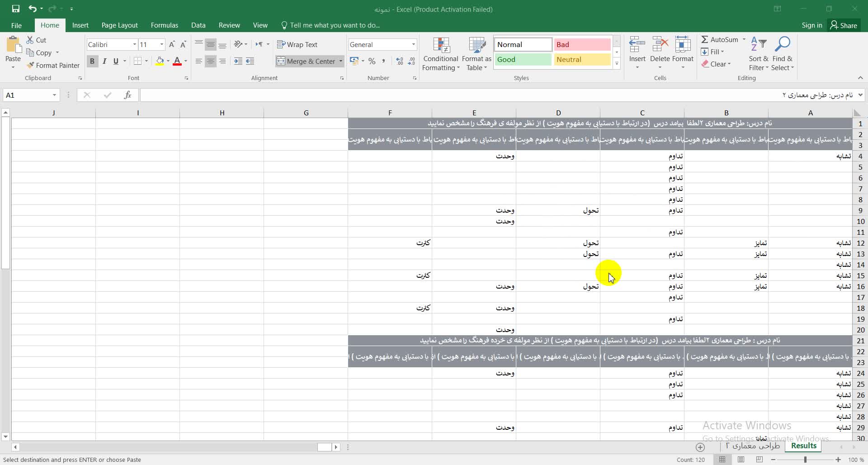
Task: Click the Percent Style icon
Action: point(372,61)
